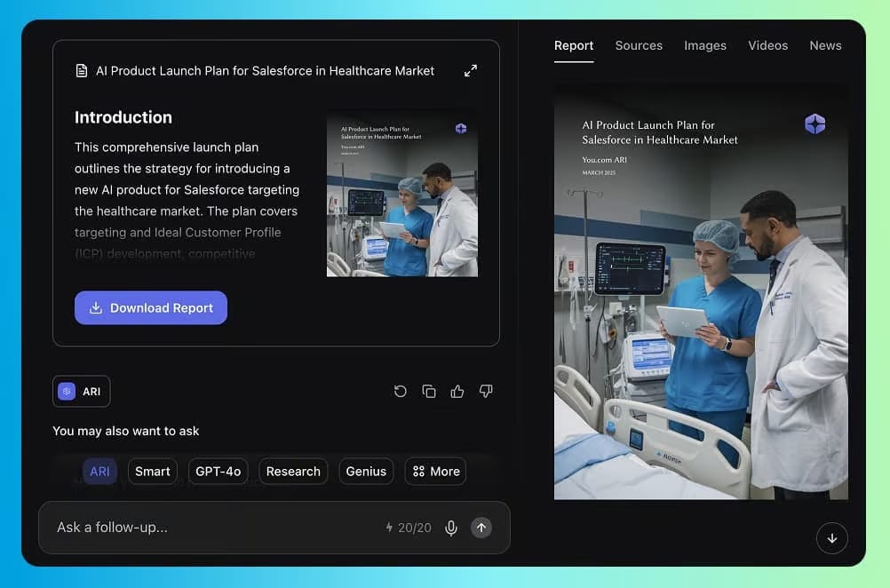Open the More modes menu
Screen dimensions: 890x588
click(436, 471)
